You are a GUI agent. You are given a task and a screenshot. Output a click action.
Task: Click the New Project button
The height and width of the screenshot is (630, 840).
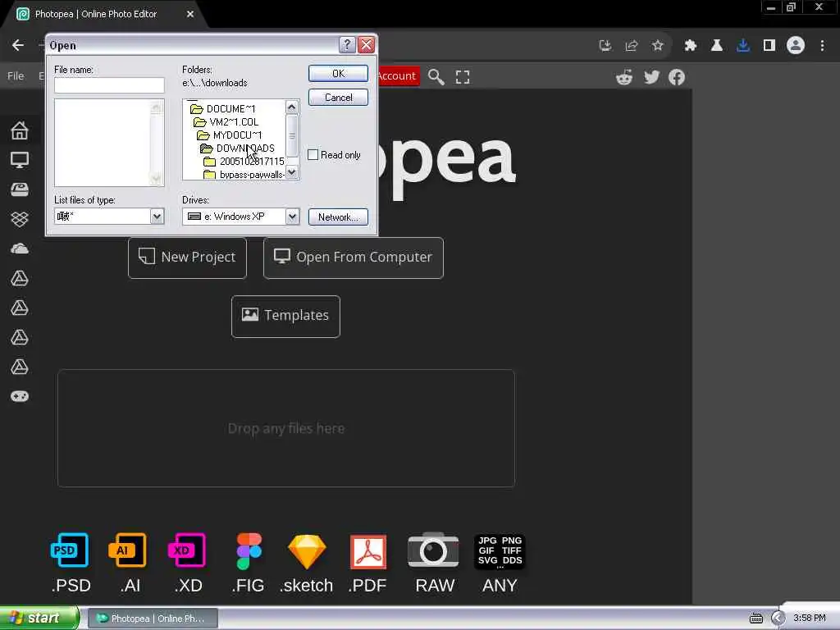(x=188, y=258)
